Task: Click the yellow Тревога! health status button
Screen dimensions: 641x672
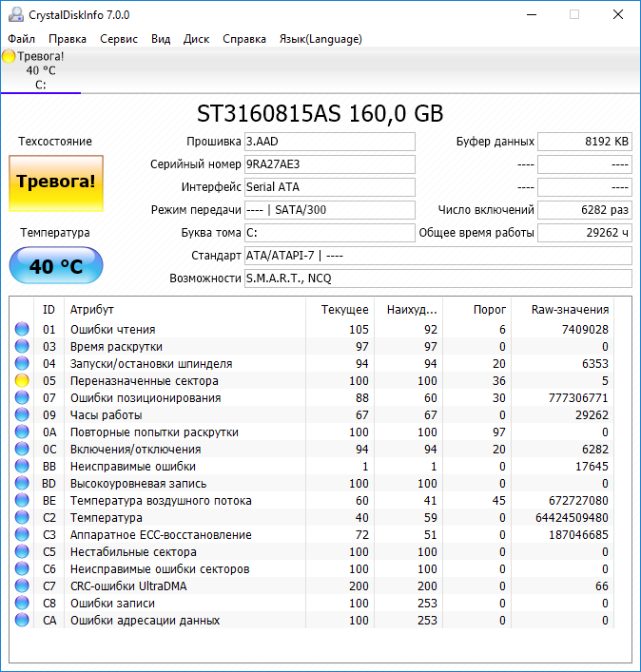Action: (x=56, y=183)
